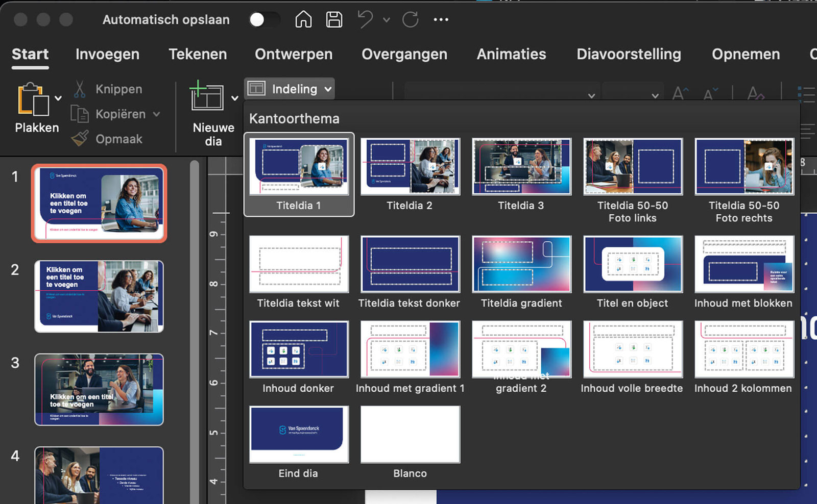817x504 pixels.
Task: Select slide 3 thumbnail in panel
Action: (x=99, y=390)
